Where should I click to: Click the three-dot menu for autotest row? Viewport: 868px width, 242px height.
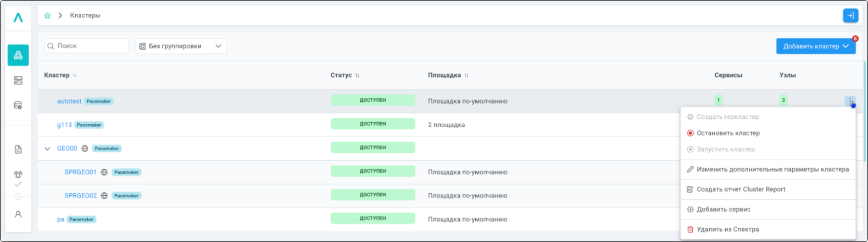[850, 101]
